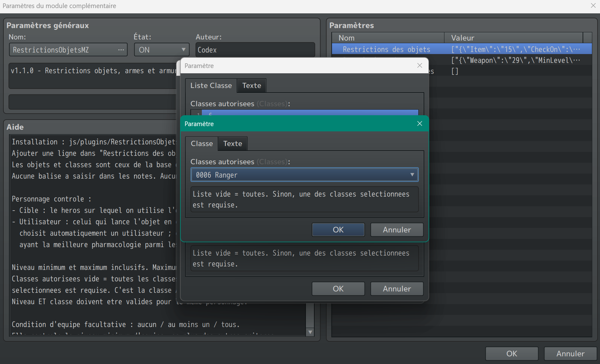Switch to Texte tab in front dialog

click(x=233, y=143)
